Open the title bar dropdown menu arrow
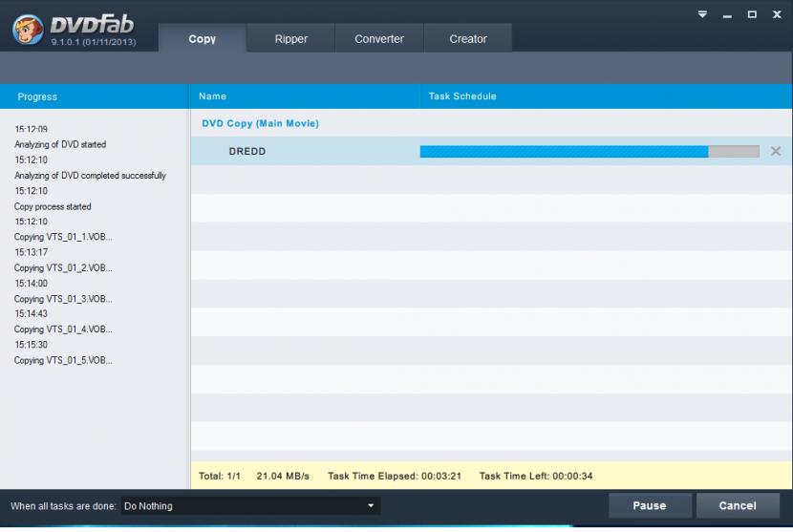The image size is (793, 532). tap(702, 14)
